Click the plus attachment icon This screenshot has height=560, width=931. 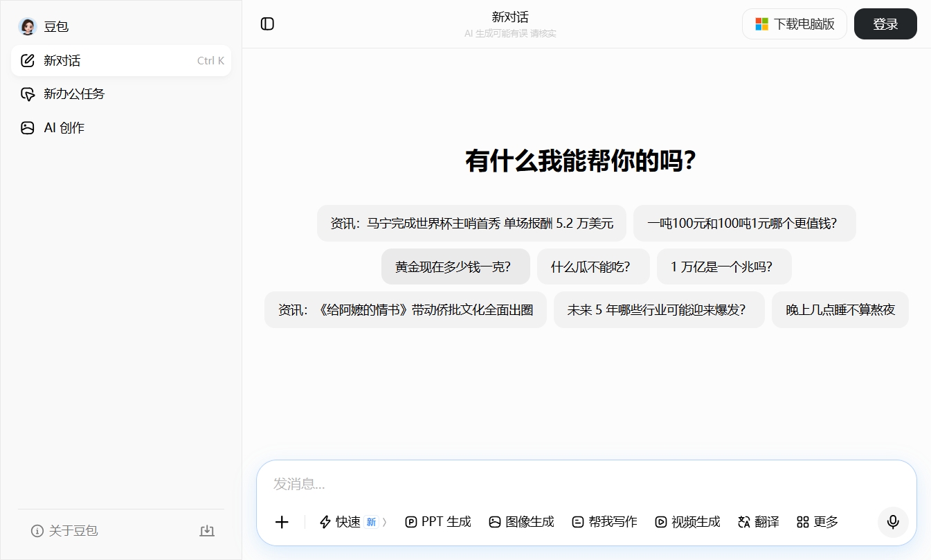point(282,522)
